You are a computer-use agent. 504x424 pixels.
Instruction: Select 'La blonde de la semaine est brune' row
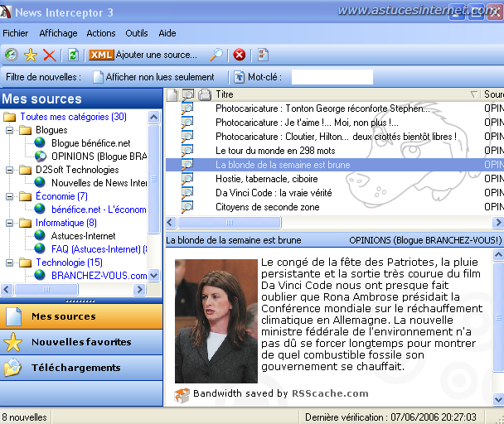(335, 165)
